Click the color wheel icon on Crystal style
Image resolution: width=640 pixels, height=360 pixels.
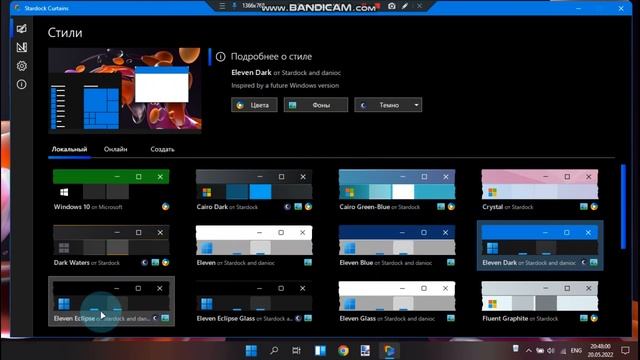pyautogui.click(x=594, y=207)
